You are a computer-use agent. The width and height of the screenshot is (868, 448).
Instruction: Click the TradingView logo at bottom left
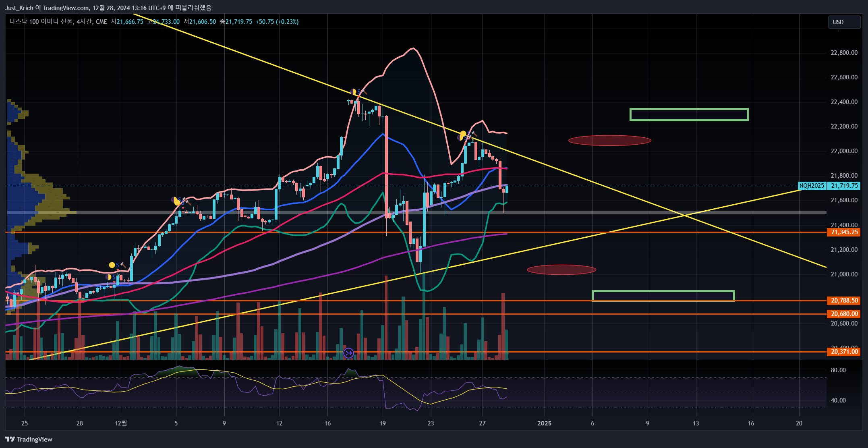coord(29,439)
